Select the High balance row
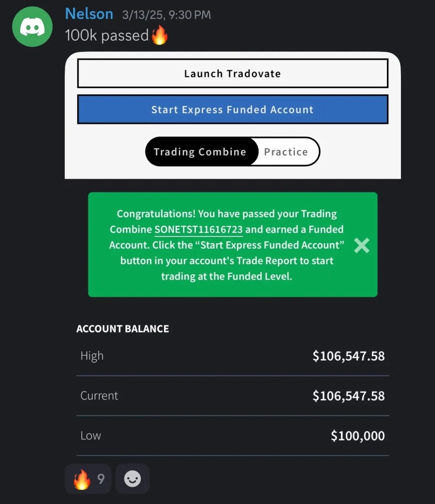This screenshot has width=435, height=504. 233,356
